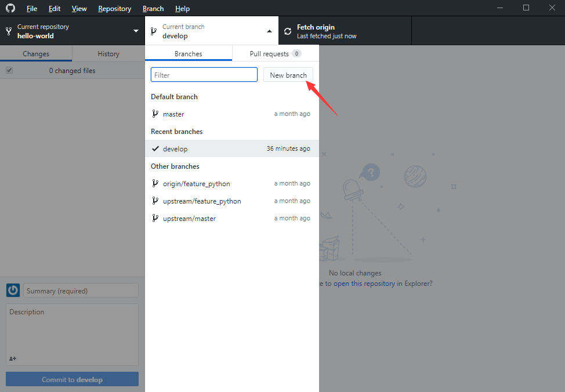This screenshot has height=392, width=565.
Task: Switch to the History tab
Action: [108, 53]
